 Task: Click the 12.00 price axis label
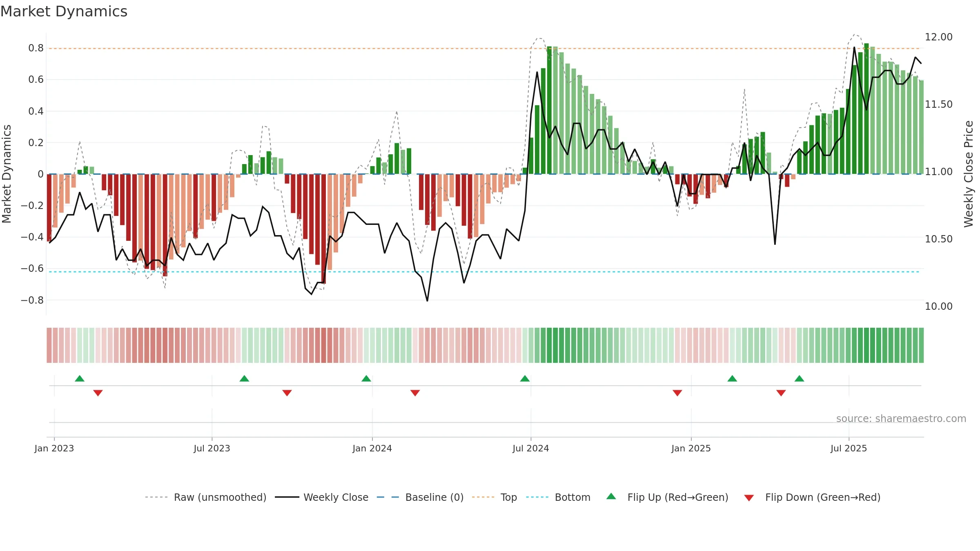click(939, 37)
